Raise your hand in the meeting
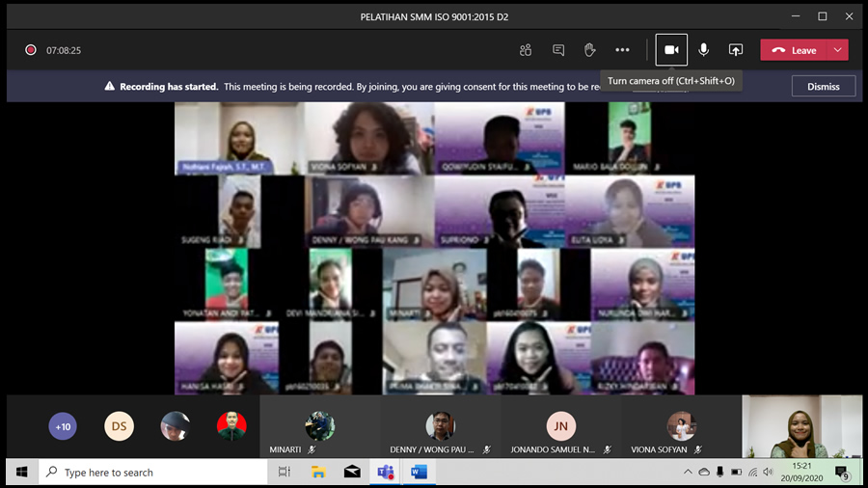 [590, 50]
